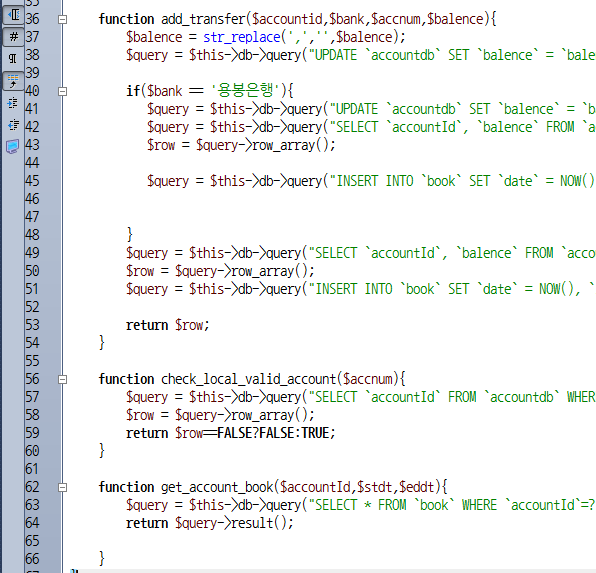Click the UPDATE `accountdb` query on line 41
The width and height of the screenshot is (596, 573).
point(462,109)
